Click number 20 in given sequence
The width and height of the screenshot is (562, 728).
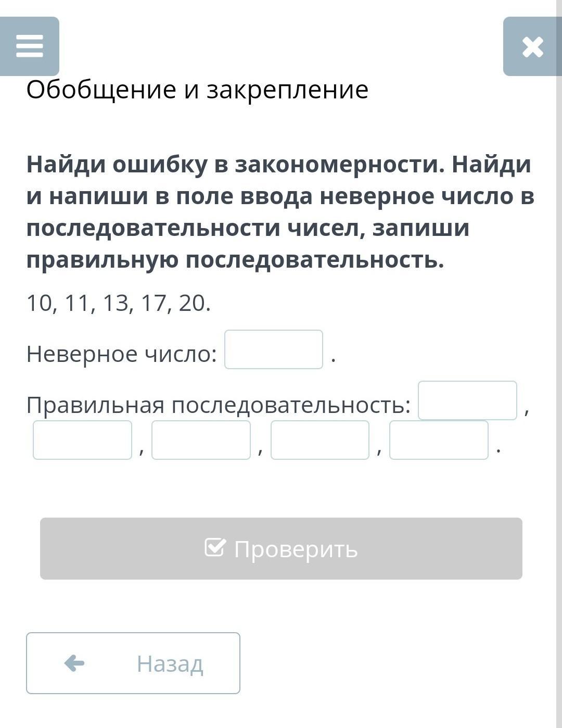pos(192,303)
